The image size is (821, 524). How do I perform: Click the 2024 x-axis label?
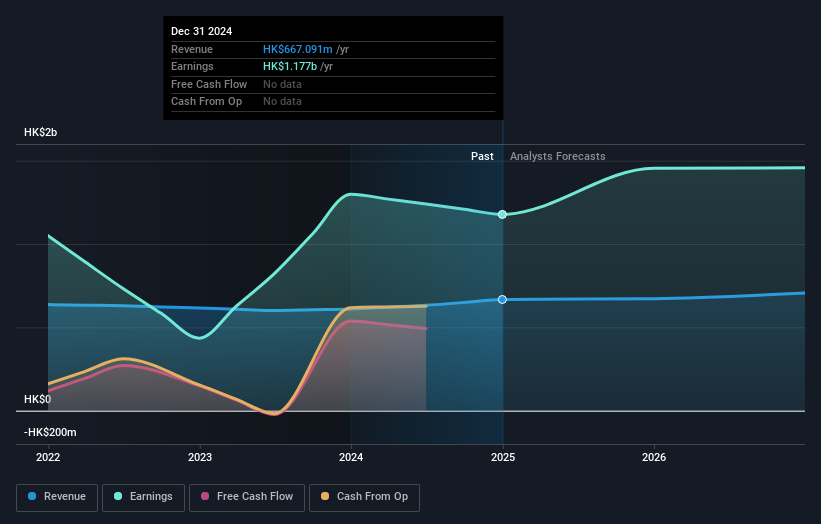pos(351,457)
